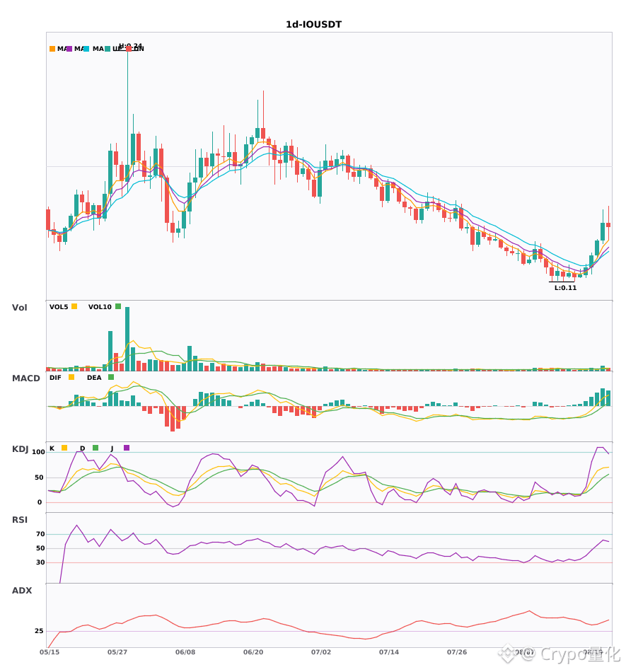The width and height of the screenshot is (626, 672).
Task: Click the purple J legend swatch in KDJ
Action: tap(127, 448)
